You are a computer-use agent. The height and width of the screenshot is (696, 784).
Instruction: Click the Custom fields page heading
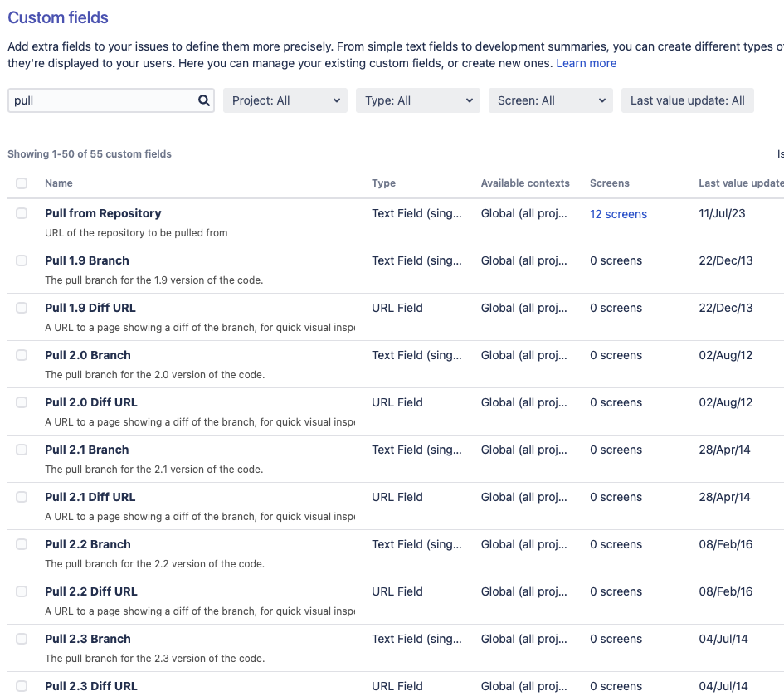point(58,17)
